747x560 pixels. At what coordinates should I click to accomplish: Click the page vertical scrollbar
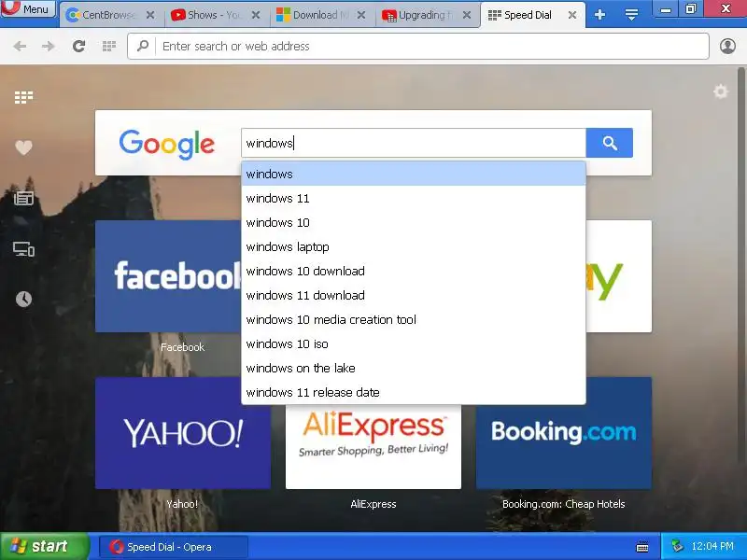tap(740, 267)
